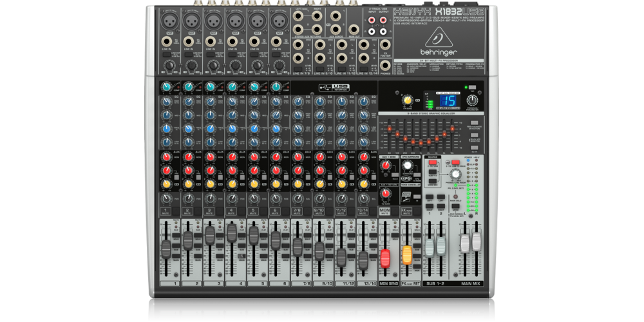Screen dimensions: 644x322
Task: Click the channel 1 red Aux Mon knob
Action: (166, 157)
